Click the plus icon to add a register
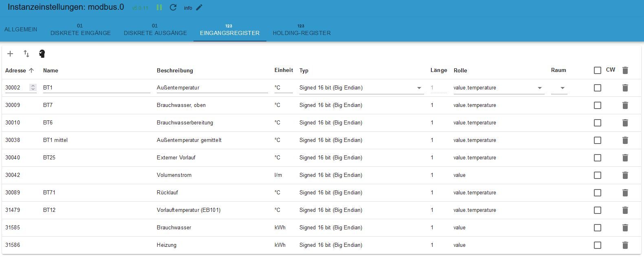 click(10, 54)
